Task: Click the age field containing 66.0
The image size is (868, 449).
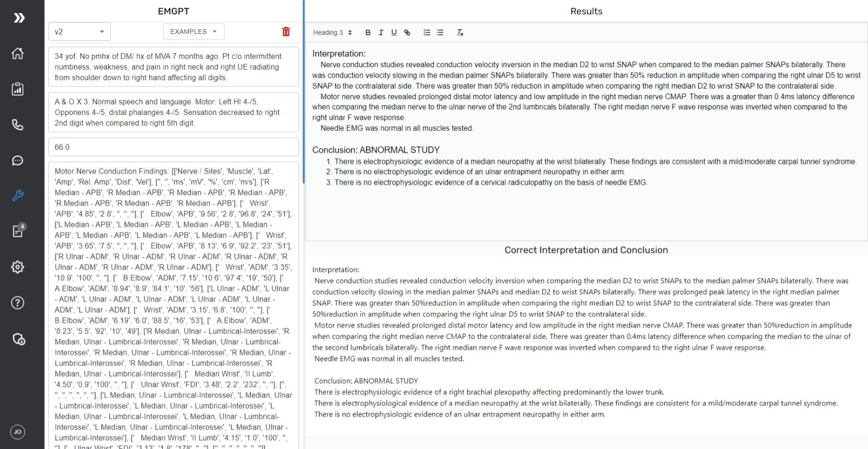Action: click(173, 147)
